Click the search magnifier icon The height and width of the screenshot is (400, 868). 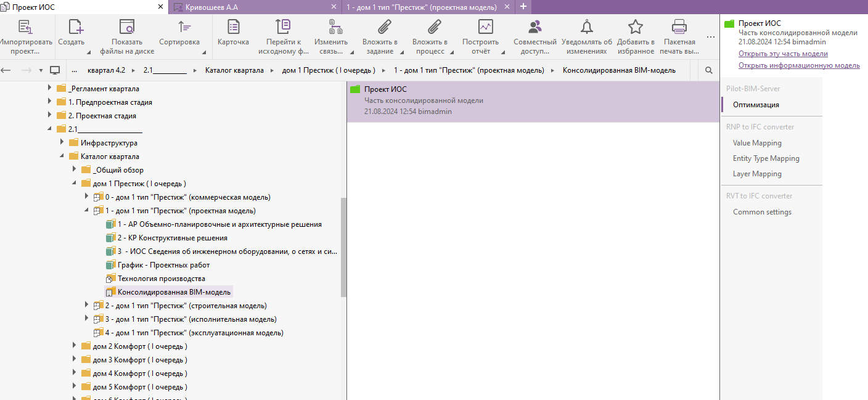709,70
